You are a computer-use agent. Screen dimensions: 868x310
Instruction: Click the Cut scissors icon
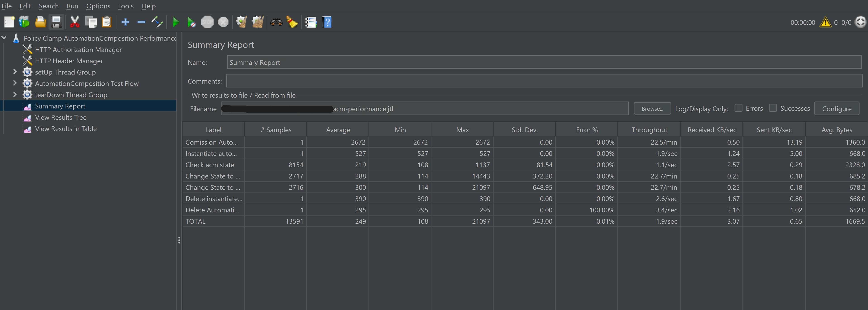(74, 22)
